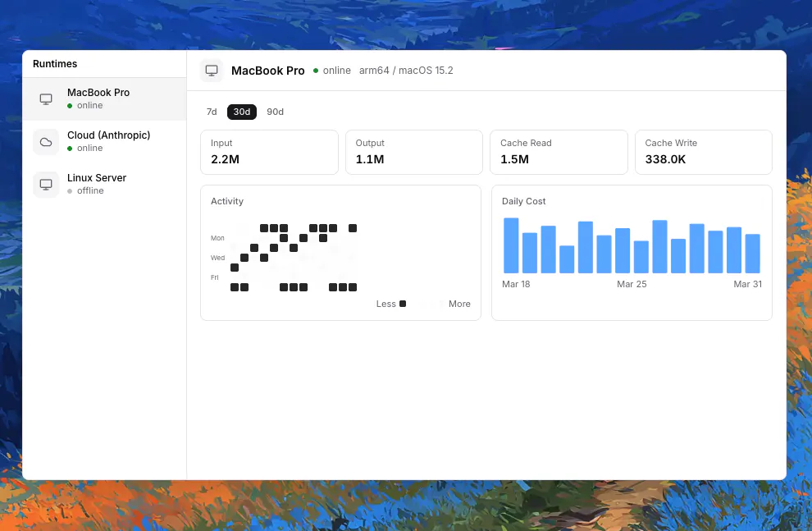Click the Mar 31 axis label

[x=748, y=285]
